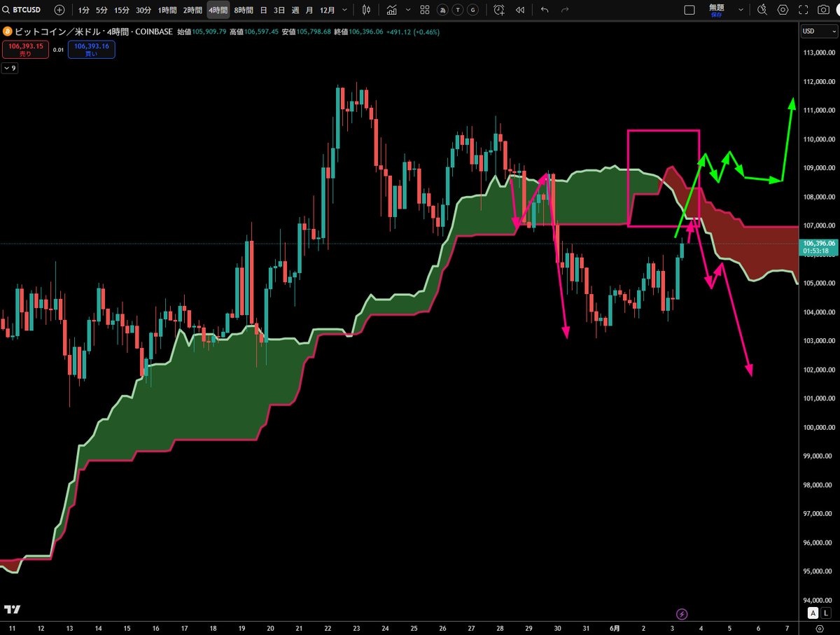Click the Bitcoin logo icon in legend
The width and height of the screenshot is (840, 635).
(x=7, y=32)
